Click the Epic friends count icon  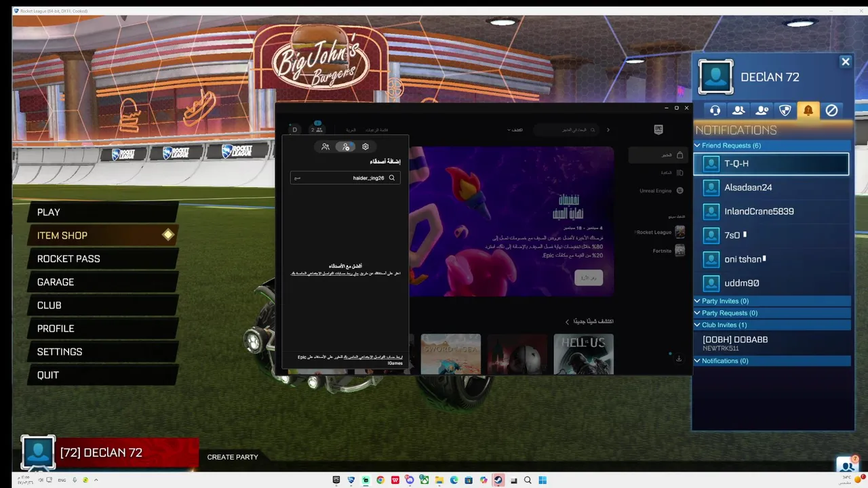[317, 129]
